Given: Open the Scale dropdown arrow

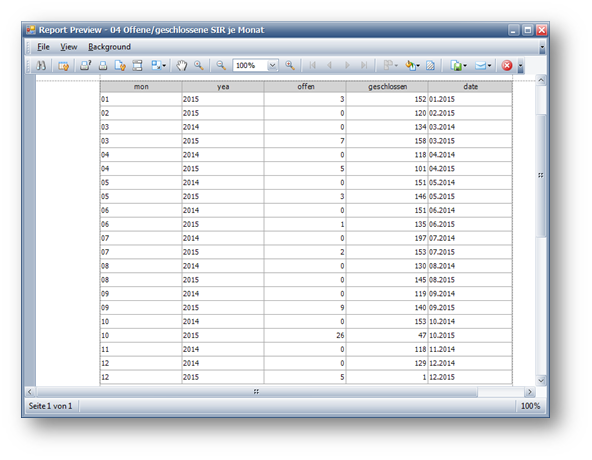Looking at the screenshot, I should (x=164, y=66).
